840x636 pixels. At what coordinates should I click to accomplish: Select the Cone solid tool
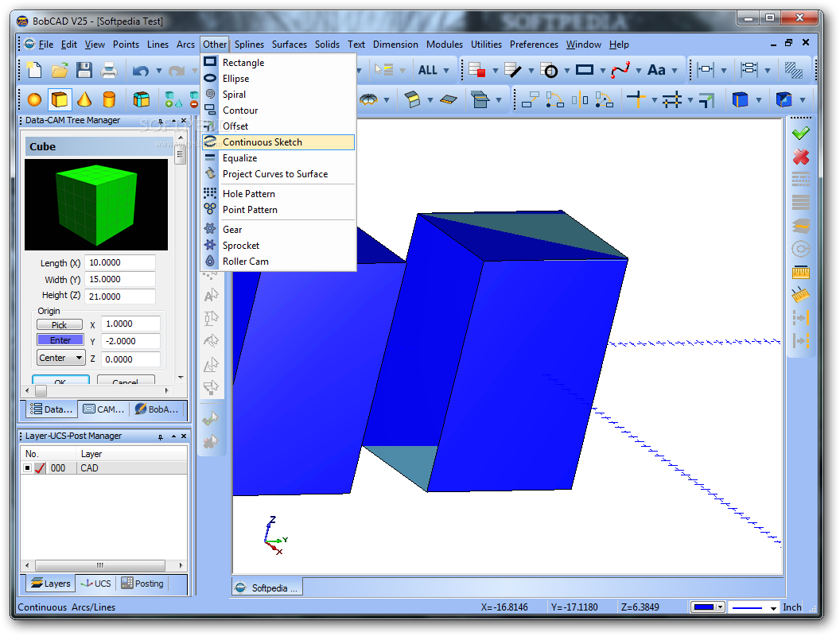tap(84, 99)
